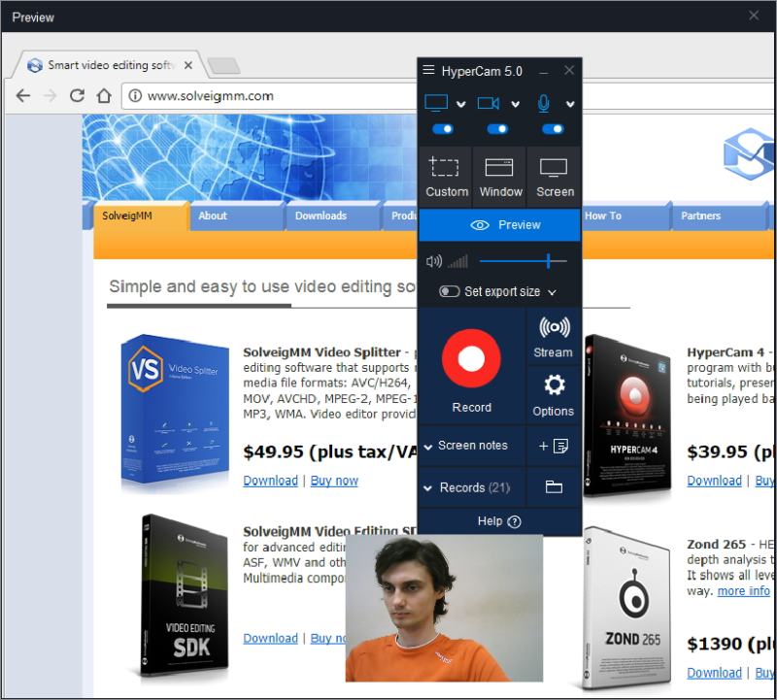Open webcam source dropdown arrow
The image size is (777, 700).
(516, 104)
